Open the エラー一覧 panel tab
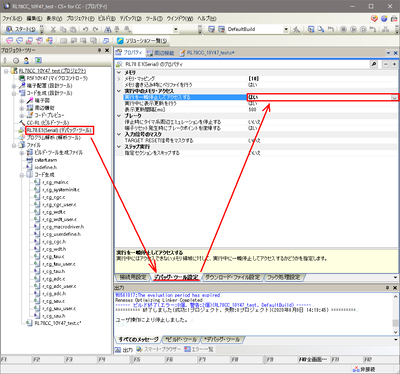The width and height of the screenshot is (400, 374). point(199,349)
